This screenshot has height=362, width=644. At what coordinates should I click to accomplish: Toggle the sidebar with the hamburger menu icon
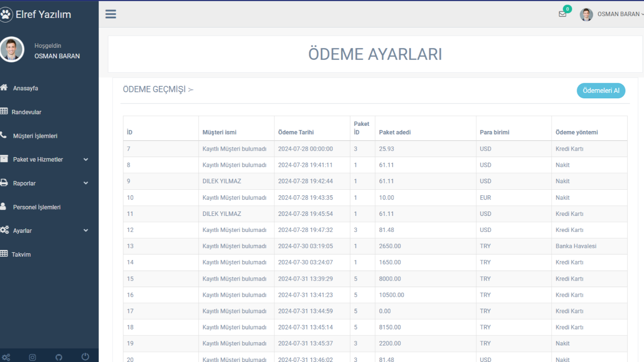pyautogui.click(x=110, y=14)
